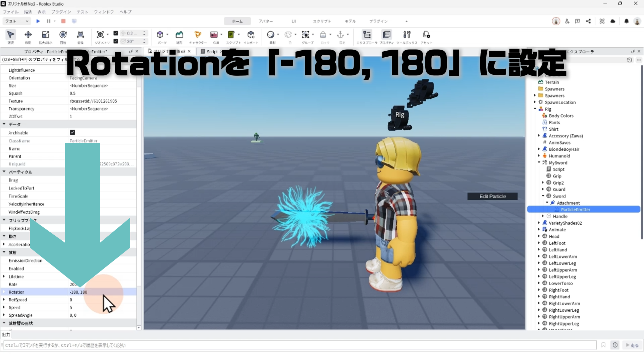Open the Toolbox panel
The width and height of the screenshot is (644, 362).
click(407, 35)
